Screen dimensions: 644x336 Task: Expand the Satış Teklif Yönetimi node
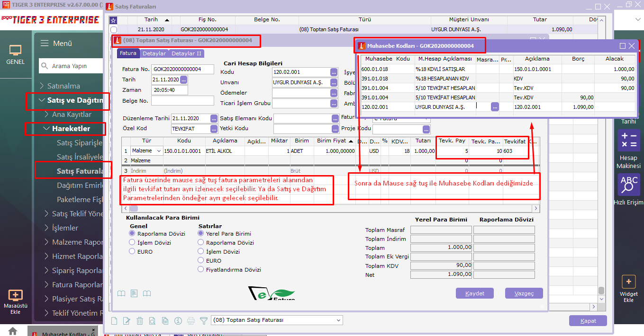coord(46,214)
